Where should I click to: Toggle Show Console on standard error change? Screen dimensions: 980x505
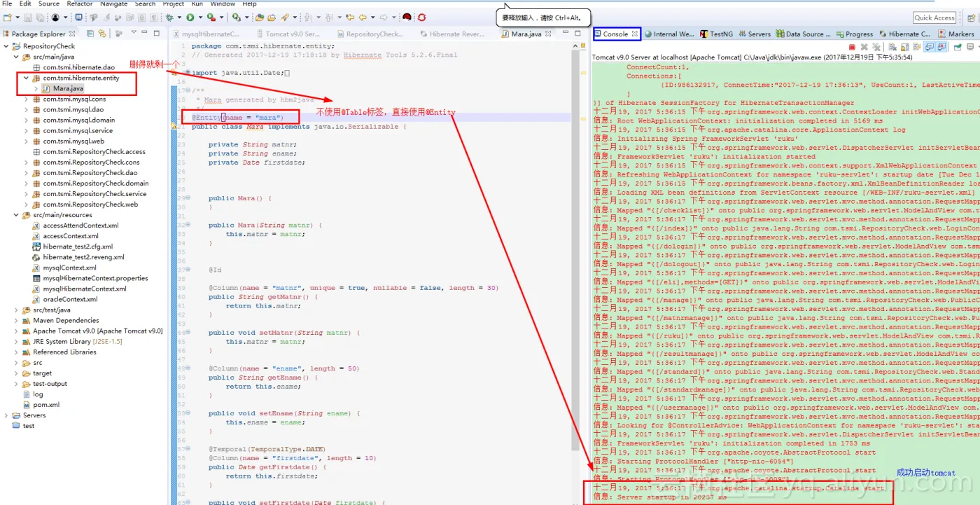click(941, 47)
